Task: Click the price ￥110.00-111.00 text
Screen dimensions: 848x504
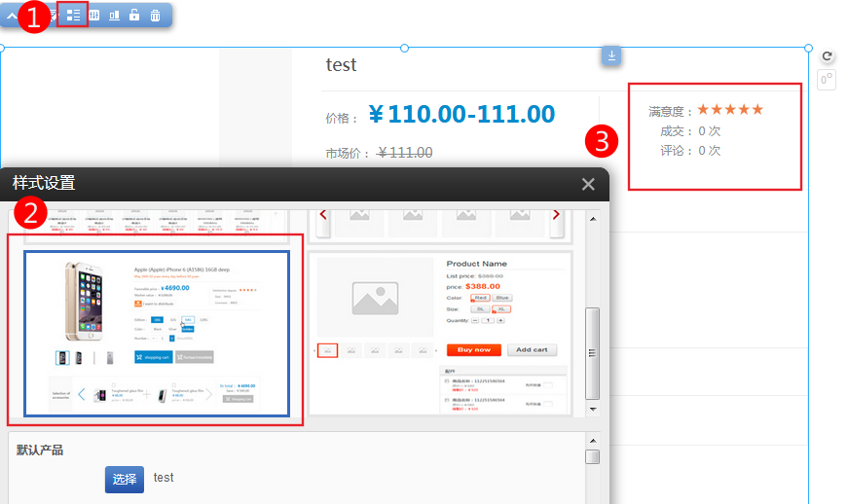Action: pos(461,115)
